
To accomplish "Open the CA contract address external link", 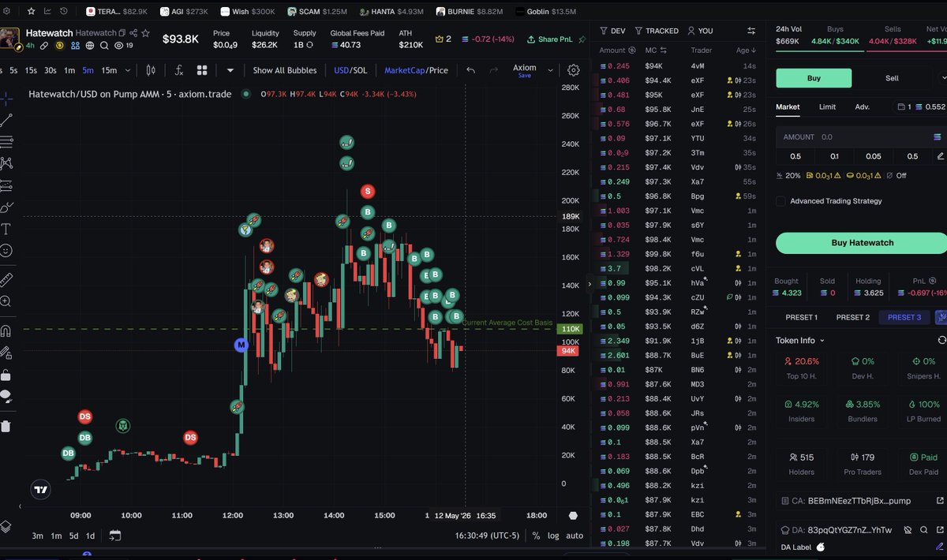I will 939,501.
